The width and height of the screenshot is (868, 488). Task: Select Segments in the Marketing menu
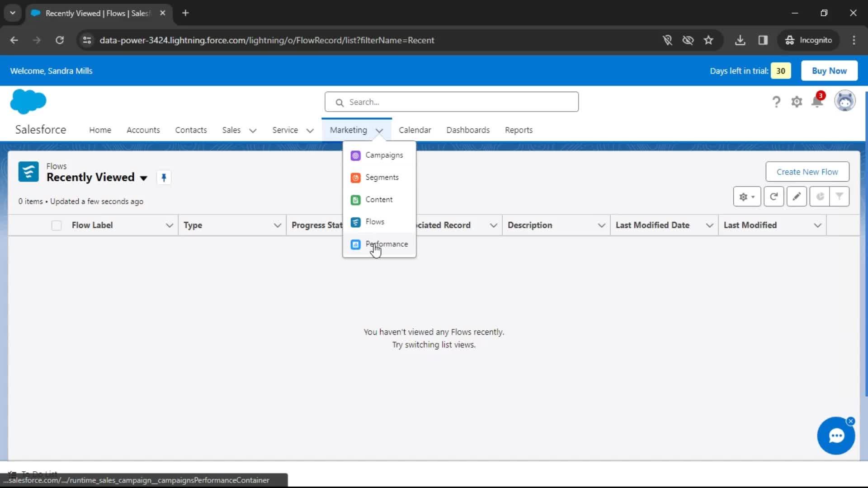(379, 177)
